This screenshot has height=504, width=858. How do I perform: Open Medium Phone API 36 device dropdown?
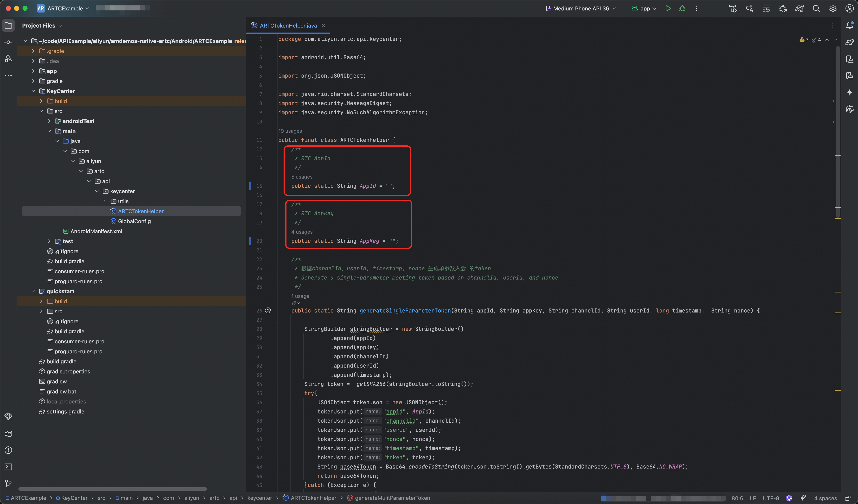click(581, 9)
